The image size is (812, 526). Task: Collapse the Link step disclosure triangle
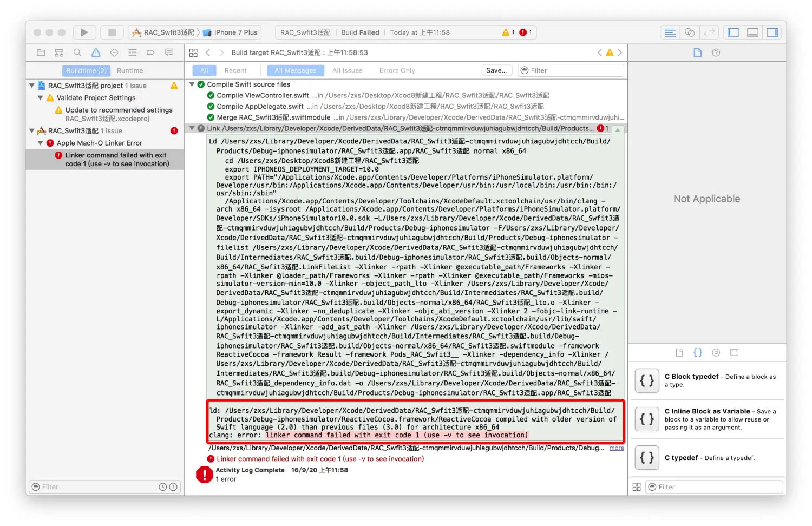pos(192,128)
